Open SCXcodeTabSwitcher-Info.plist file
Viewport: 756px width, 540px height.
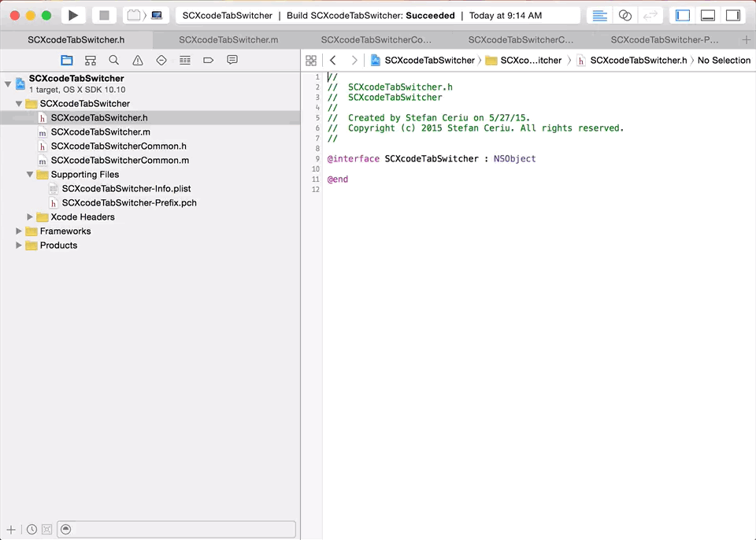(x=150, y=188)
